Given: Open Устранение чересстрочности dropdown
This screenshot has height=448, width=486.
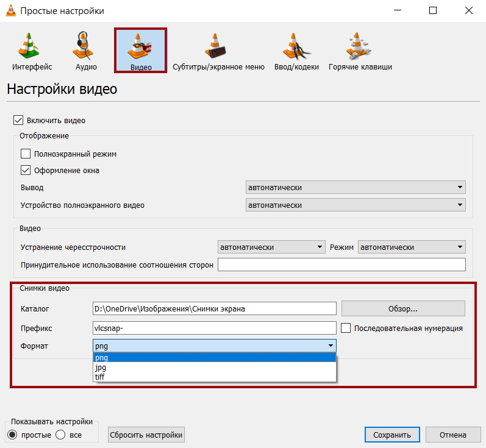Looking at the screenshot, I should coord(271,247).
